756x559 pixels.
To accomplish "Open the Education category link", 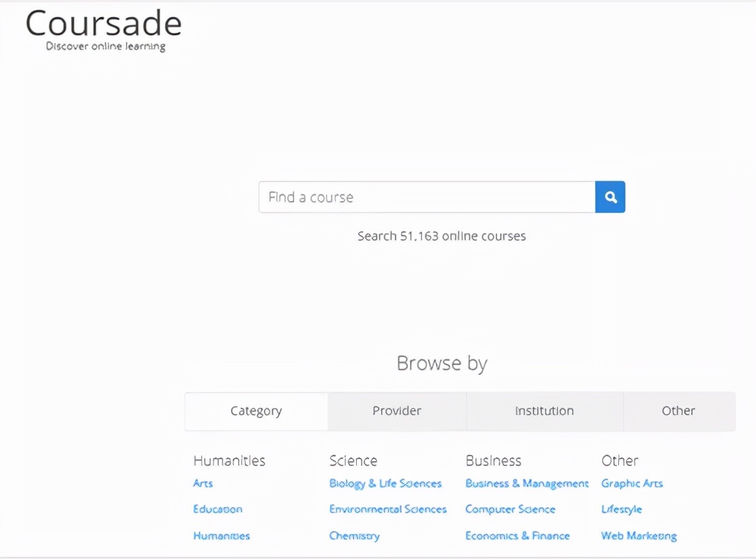I will coord(218,509).
